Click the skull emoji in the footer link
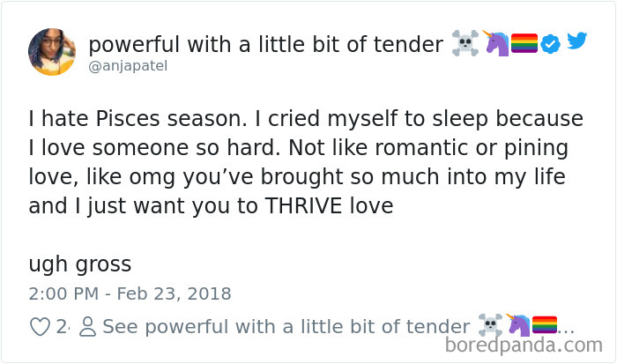The width and height of the screenshot is (617, 364). tap(489, 325)
